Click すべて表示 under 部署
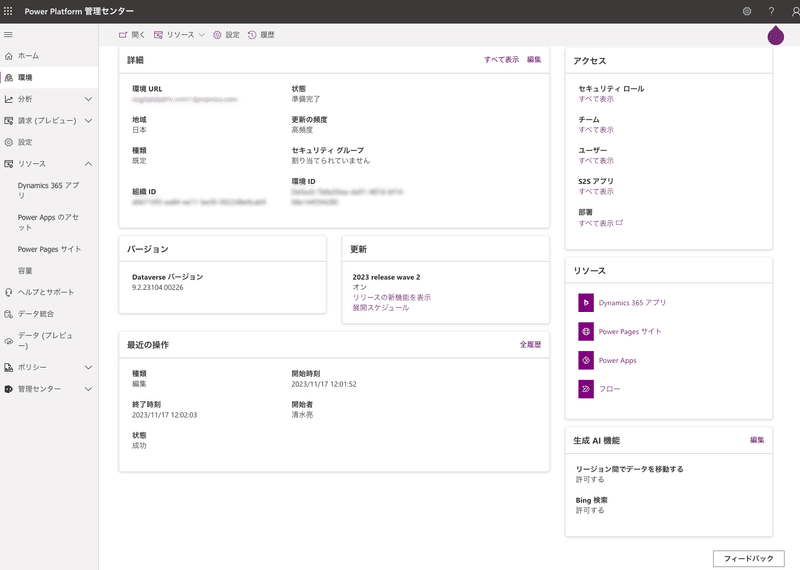The height and width of the screenshot is (570, 800). pos(601,224)
